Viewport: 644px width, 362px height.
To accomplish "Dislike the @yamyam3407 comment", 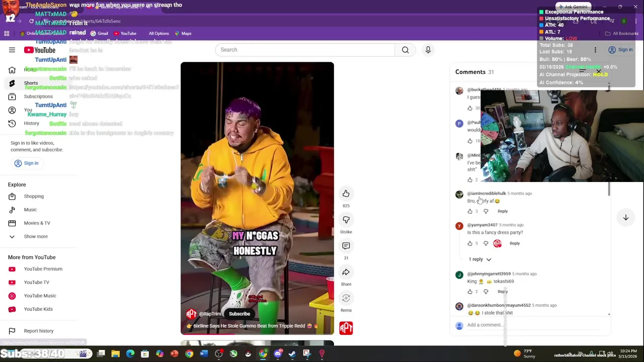I will [486, 243].
